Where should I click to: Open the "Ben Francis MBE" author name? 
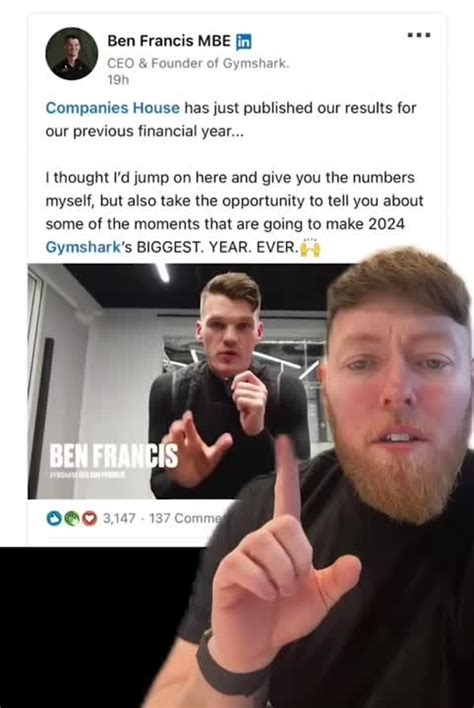[169, 41]
